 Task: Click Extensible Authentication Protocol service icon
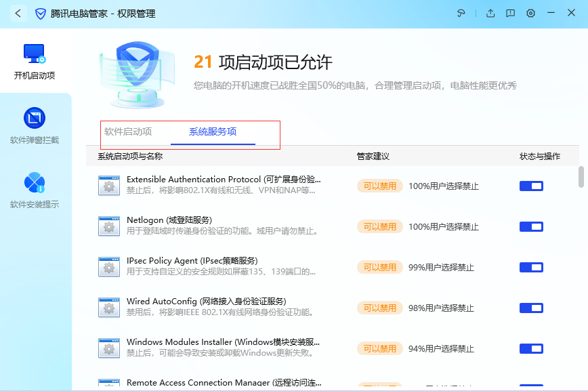tap(109, 186)
